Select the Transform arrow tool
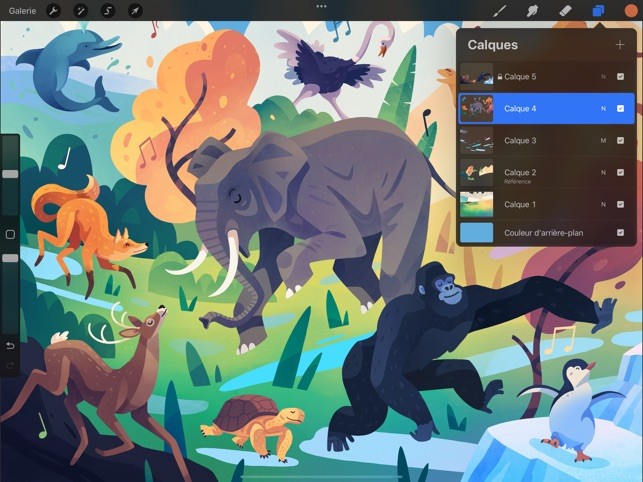Image resolution: width=643 pixels, height=482 pixels. click(x=135, y=11)
